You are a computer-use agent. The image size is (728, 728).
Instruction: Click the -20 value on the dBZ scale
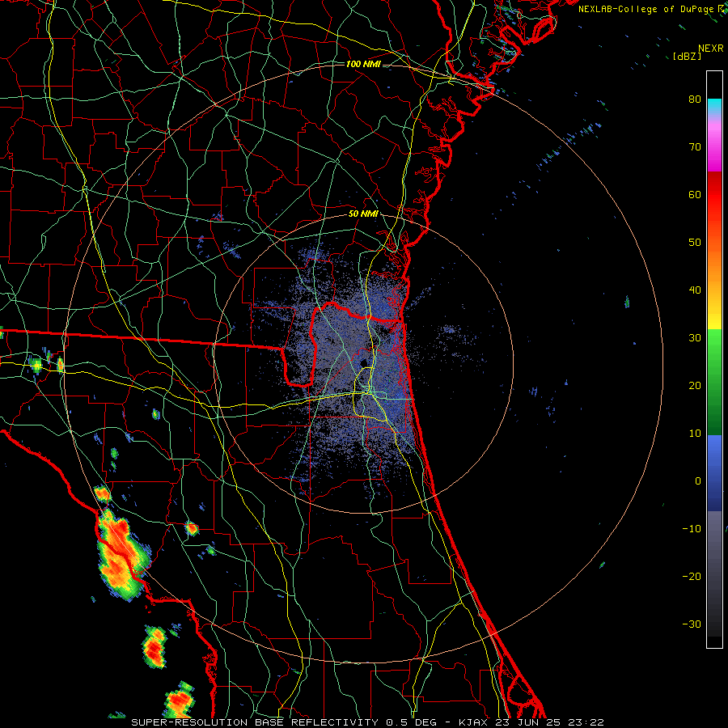(692, 577)
